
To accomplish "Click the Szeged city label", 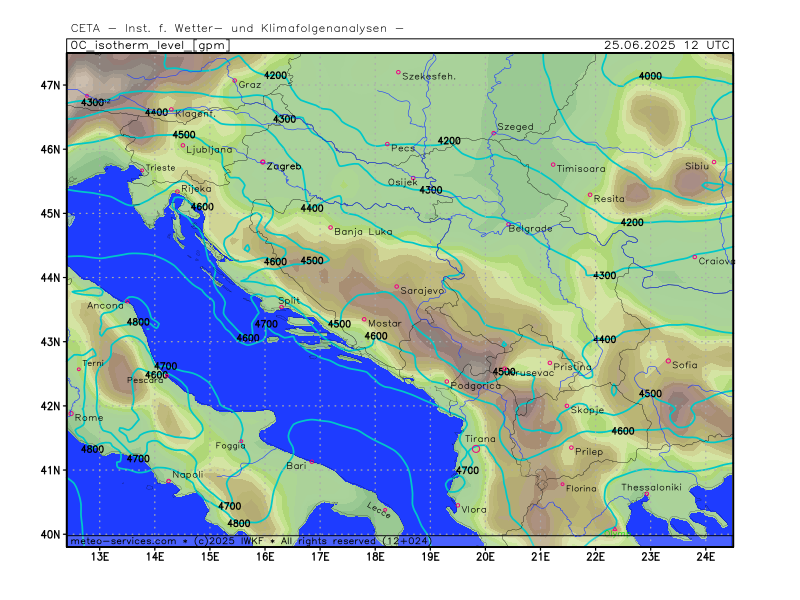I will (515, 127).
